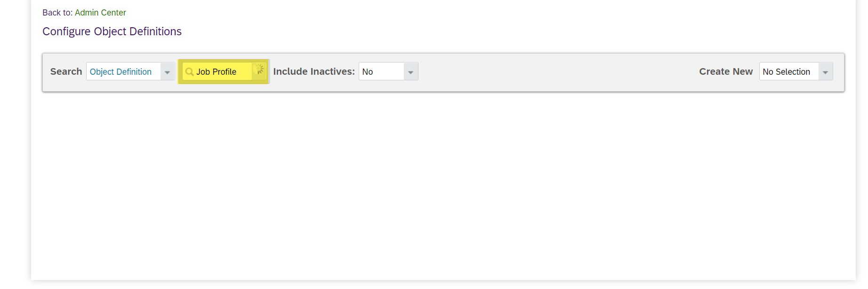Click the empty results area below search bar
The image size is (868, 289).
[443, 186]
